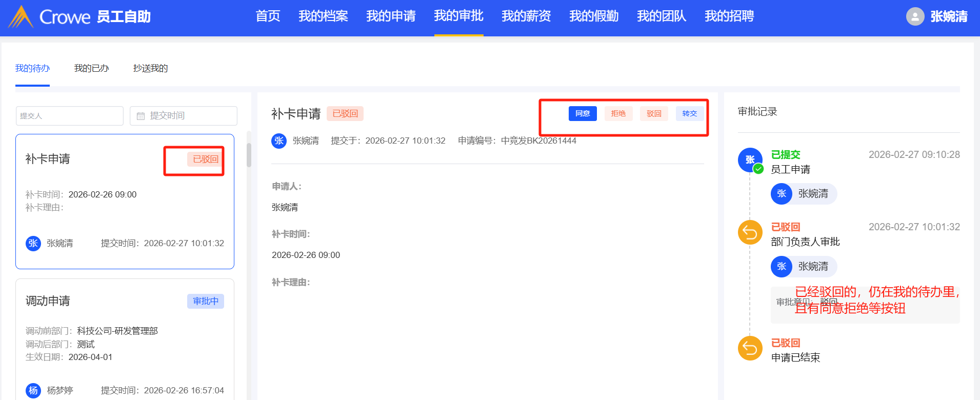Open 我的团队 navigation item
Image resolution: width=980 pixels, height=400 pixels.
point(662,16)
